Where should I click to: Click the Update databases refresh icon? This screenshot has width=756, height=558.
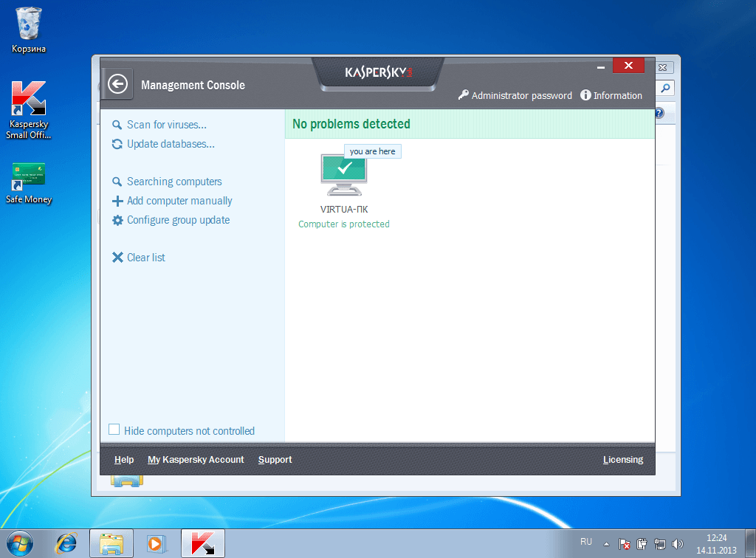(x=117, y=144)
